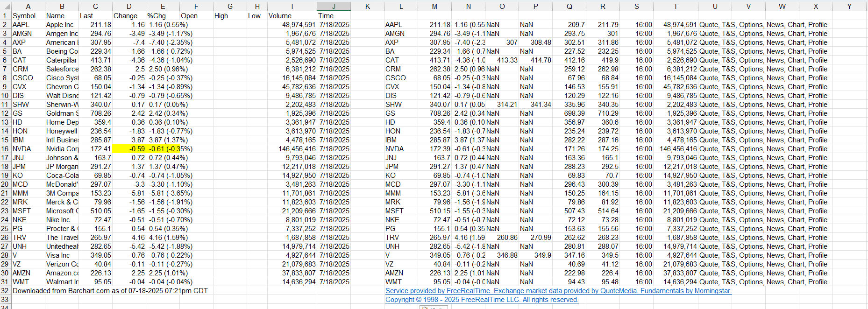Select row 1 header
Image resolution: width=868 pixels, height=309 pixels.
click(5, 16)
